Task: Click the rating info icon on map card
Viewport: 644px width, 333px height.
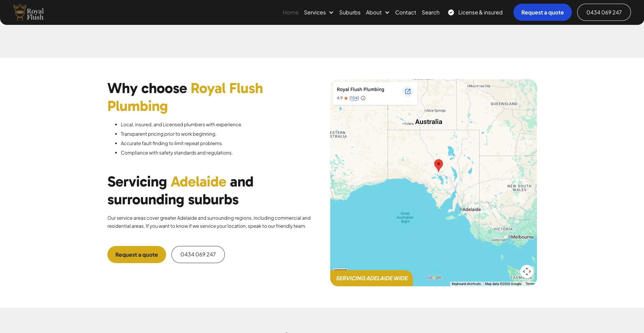Action: coord(363,98)
